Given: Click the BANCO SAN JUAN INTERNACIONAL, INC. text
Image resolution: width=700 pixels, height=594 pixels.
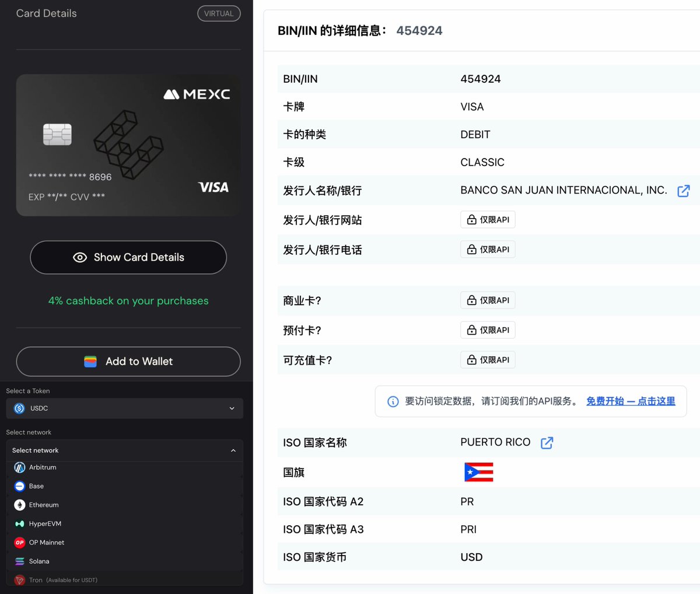Looking at the screenshot, I should click(x=563, y=190).
